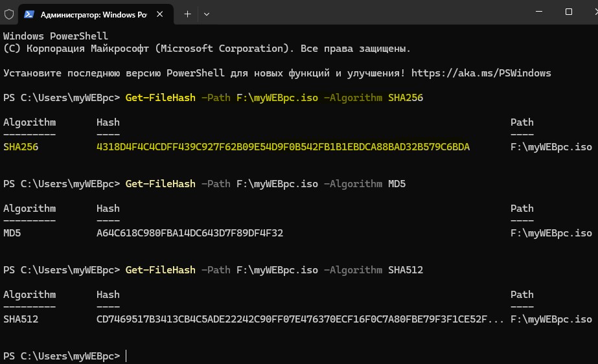Open the https://aka.ms/PSWindows link
598x364 pixels.
point(481,73)
